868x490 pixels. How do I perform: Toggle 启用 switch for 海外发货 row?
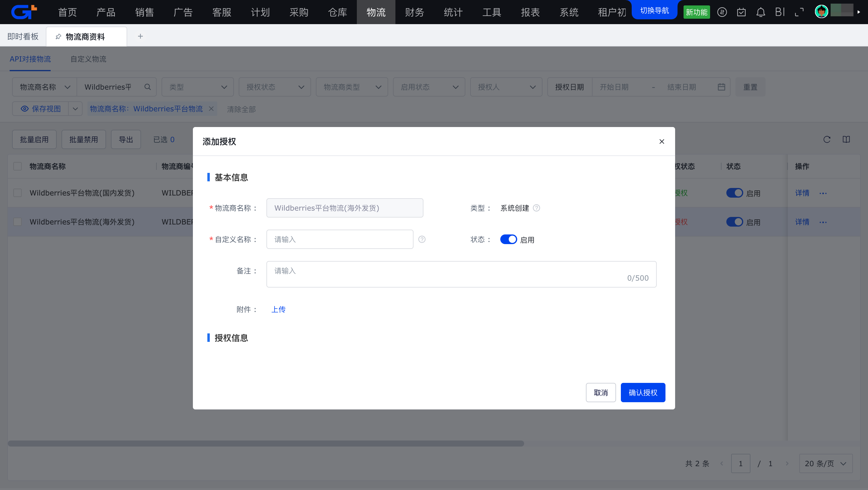[x=734, y=222]
